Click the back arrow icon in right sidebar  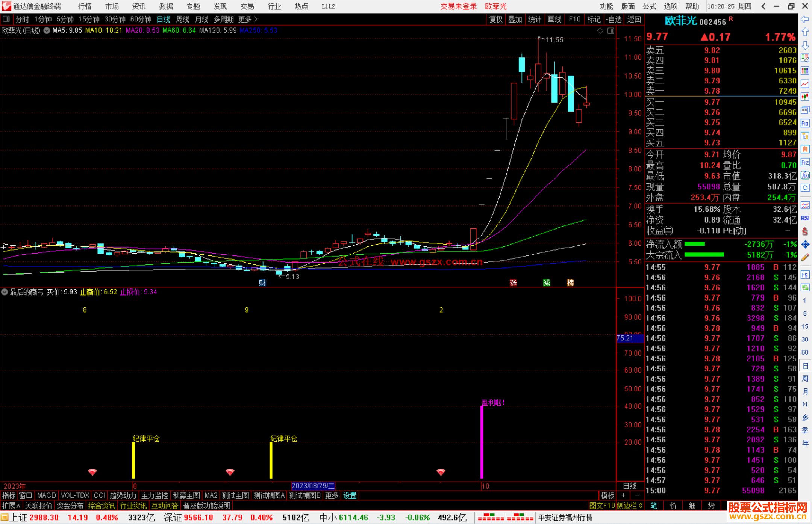[x=805, y=19]
